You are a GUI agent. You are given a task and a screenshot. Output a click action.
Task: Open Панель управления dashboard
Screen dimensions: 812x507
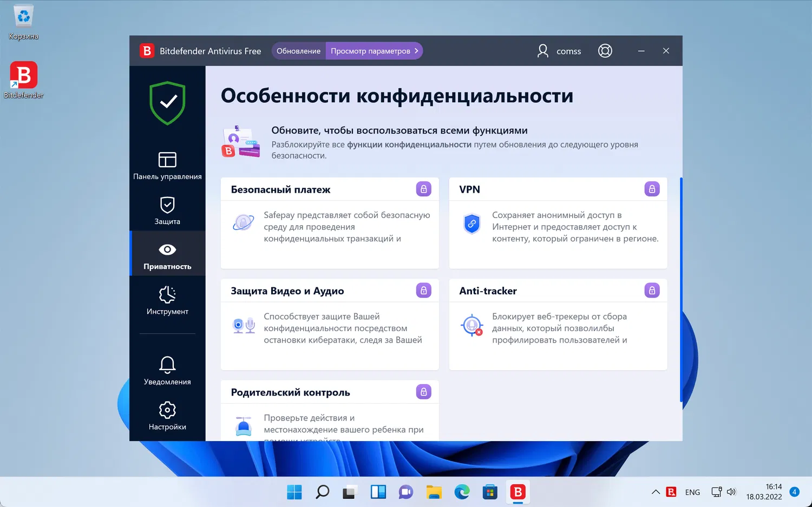(x=167, y=166)
